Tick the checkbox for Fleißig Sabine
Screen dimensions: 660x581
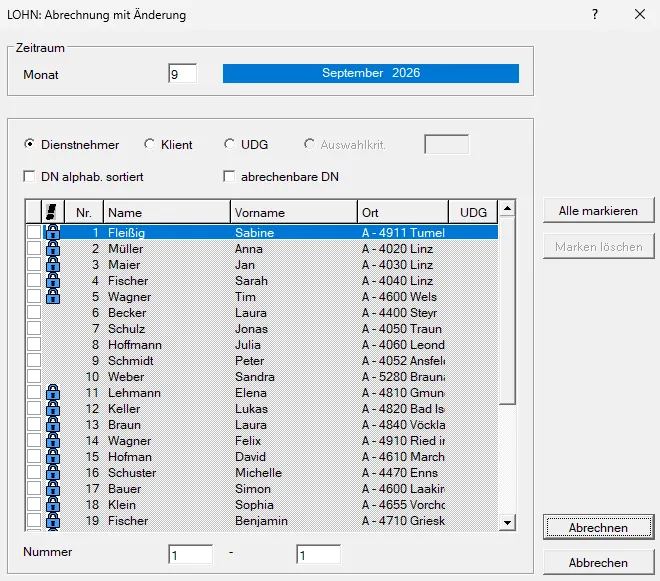[34, 232]
